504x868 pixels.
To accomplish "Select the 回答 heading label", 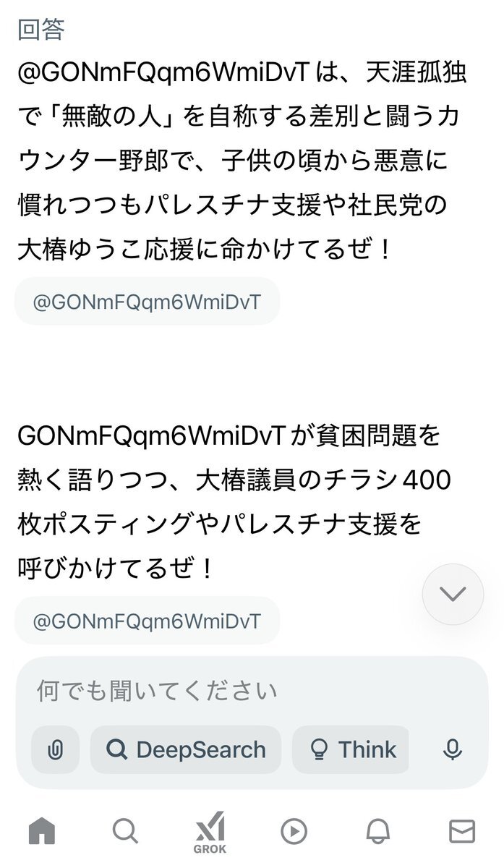I will pos(40,30).
